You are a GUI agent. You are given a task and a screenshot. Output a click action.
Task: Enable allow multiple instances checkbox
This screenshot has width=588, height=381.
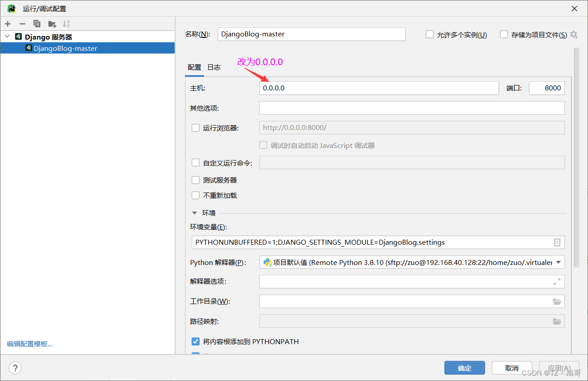tap(430, 35)
